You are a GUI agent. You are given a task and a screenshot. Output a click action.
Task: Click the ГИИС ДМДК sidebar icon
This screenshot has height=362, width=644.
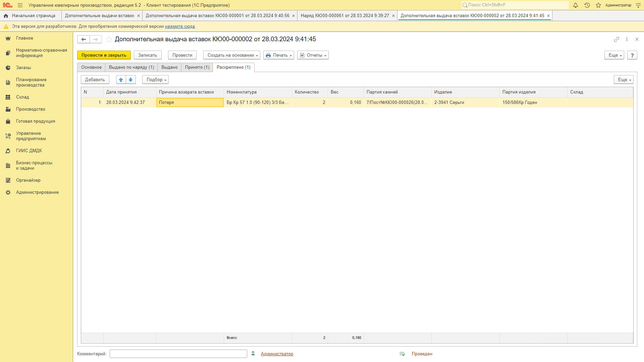[x=8, y=151]
